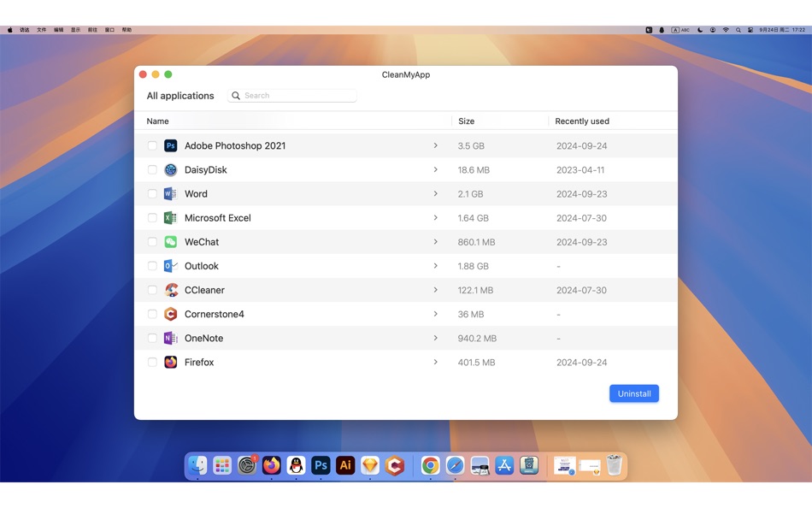Viewport: 812px width, 508px height.
Task: Check the DaisyDisk checkbox
Action: coord(152,170)
